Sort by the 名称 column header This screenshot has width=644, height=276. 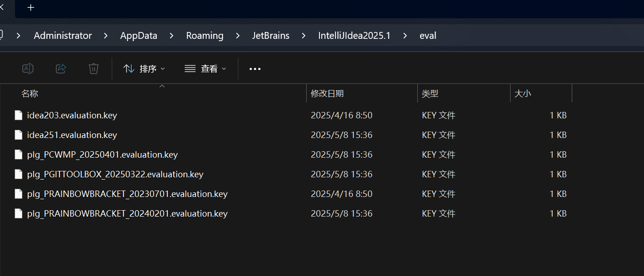pos(30,94)
